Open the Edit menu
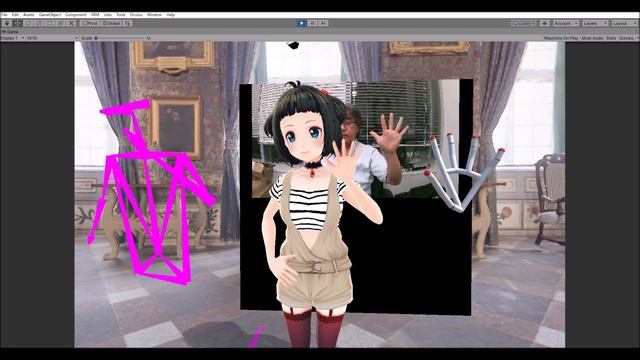The image size is (640, 360). (15, 15)
